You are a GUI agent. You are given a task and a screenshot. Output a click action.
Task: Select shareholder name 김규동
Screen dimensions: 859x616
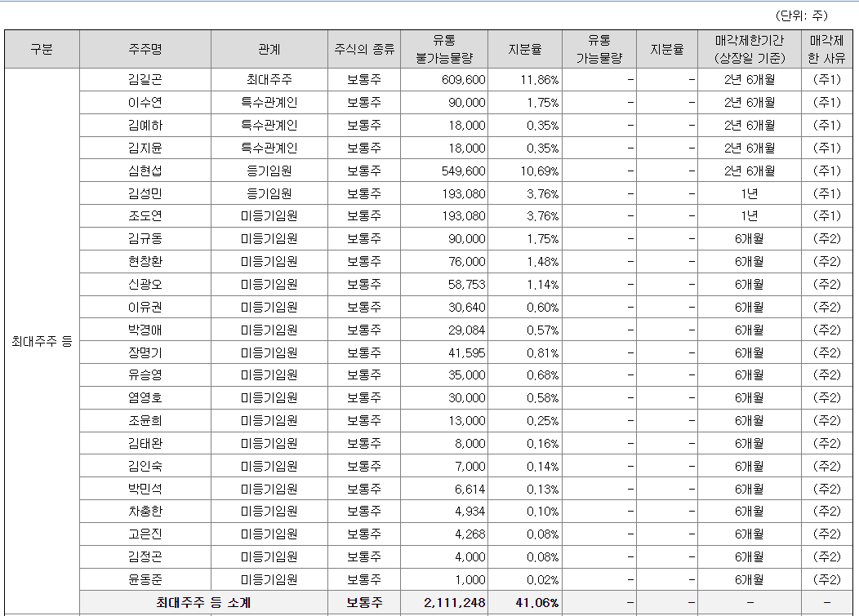145,239
